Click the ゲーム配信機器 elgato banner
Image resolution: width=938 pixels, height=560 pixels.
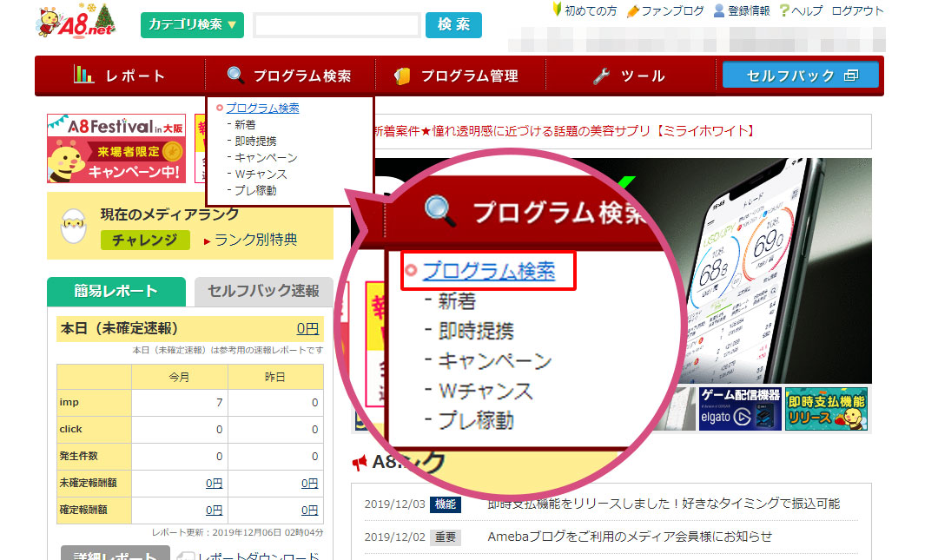pos(740,409)
